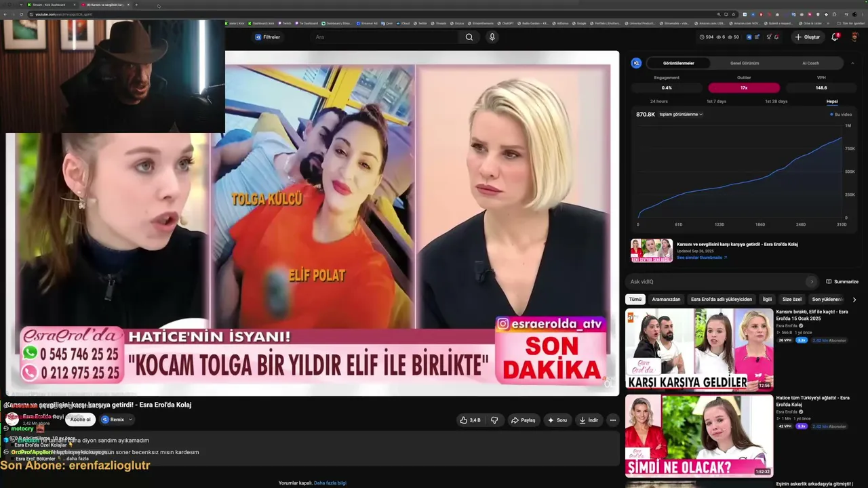Click the video player frame
The image size is (868, 488).
[x=313, y=224]
